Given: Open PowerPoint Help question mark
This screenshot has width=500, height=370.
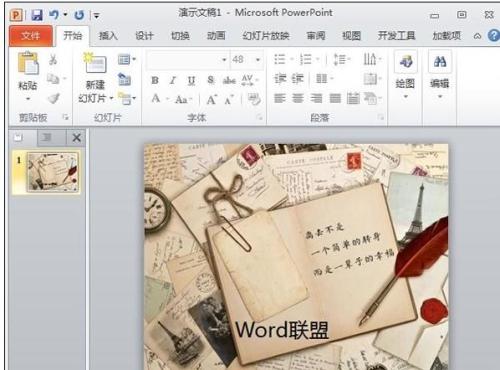Looking at the screenshot, I should point(494,35).
